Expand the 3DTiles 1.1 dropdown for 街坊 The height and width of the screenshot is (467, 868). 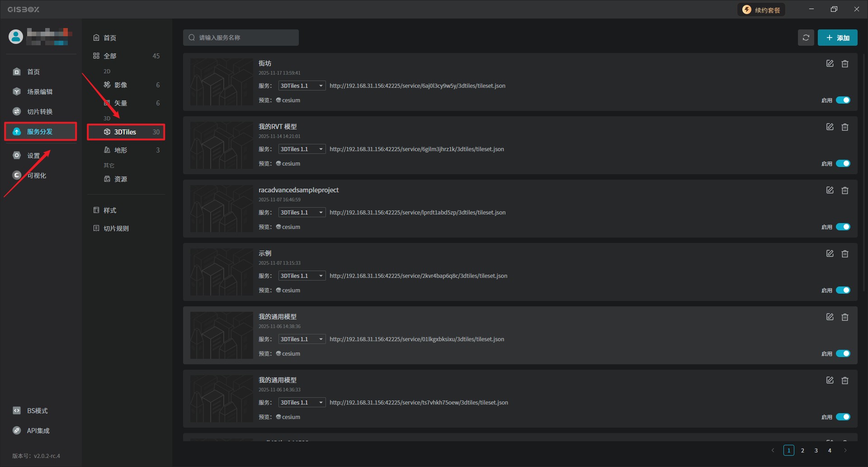click(302, 86)
